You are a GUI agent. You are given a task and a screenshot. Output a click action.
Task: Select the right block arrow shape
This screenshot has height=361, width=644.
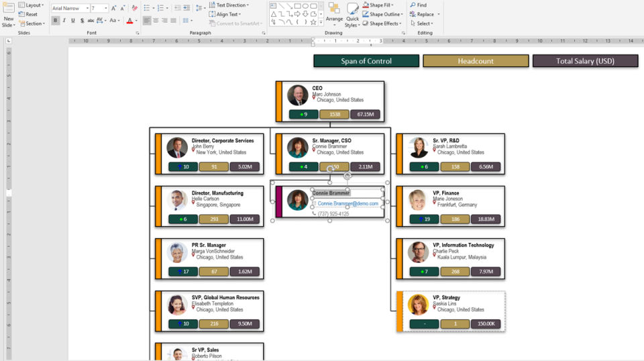coord(297,14)
